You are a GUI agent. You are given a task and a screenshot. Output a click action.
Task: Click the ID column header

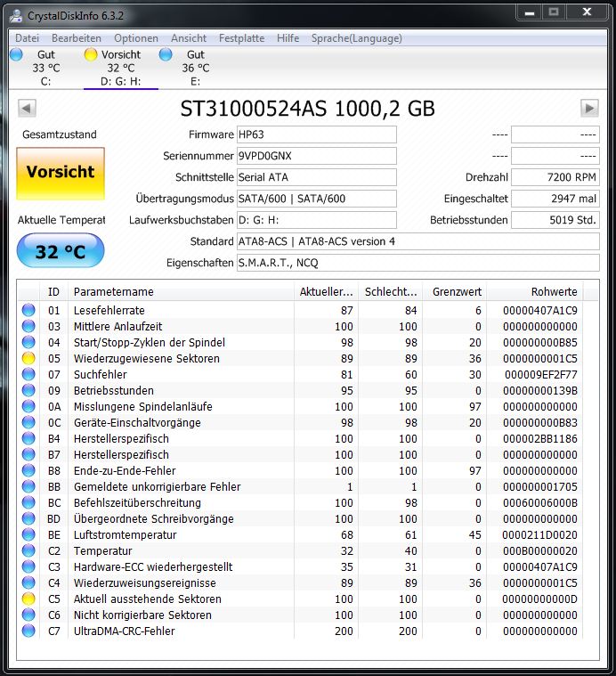click(53, 292)
